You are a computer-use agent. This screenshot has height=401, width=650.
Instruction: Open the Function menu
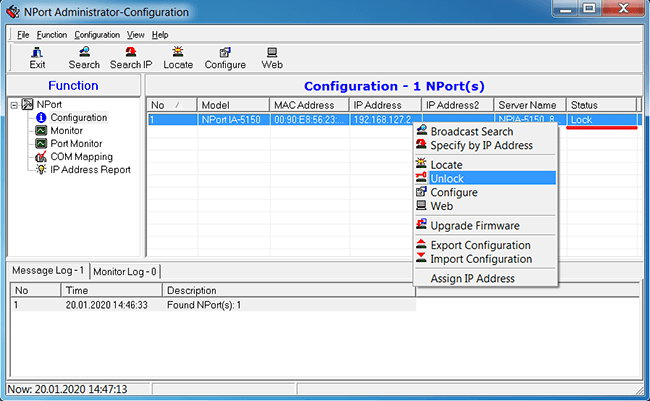coord(52,35)
